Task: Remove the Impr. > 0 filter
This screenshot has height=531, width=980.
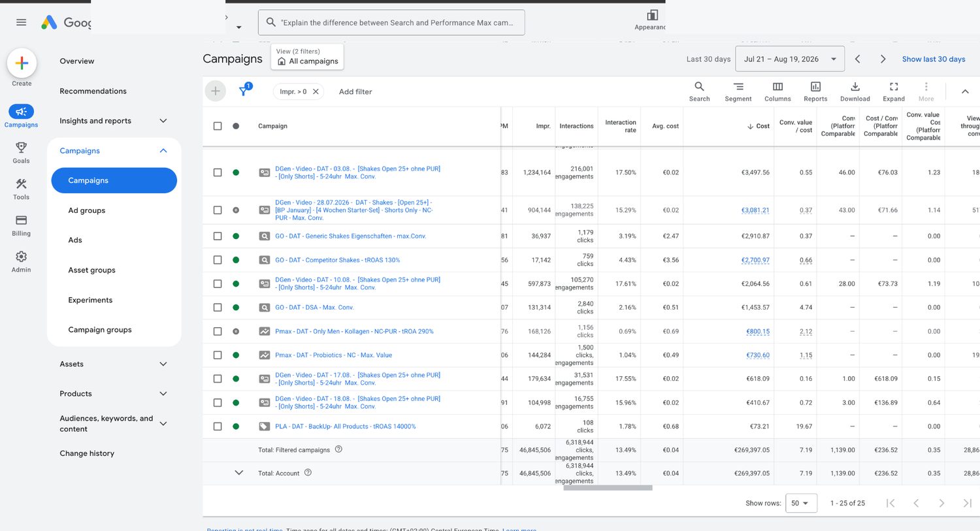Action: click(x=316, y=91)
